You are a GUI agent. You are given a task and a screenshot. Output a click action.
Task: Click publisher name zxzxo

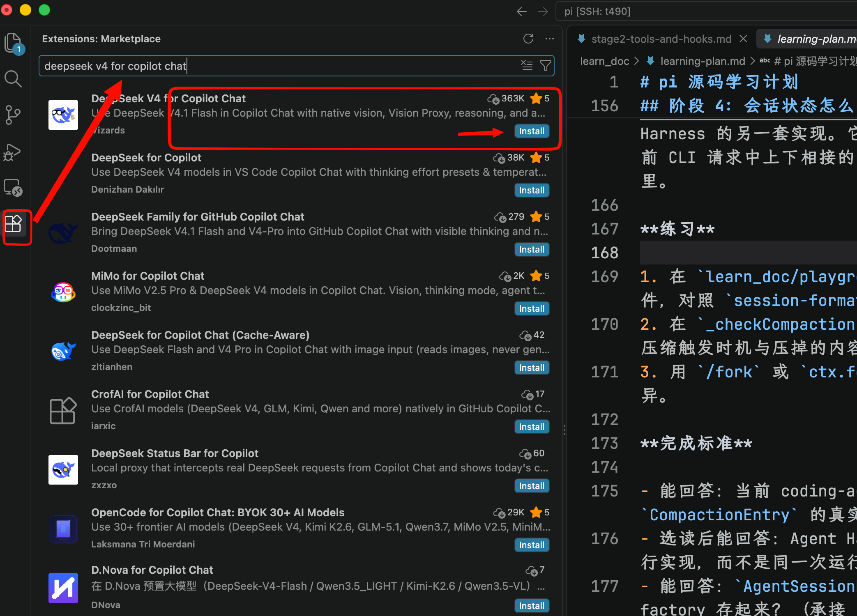pyautogui.click(x=104, y=485)
